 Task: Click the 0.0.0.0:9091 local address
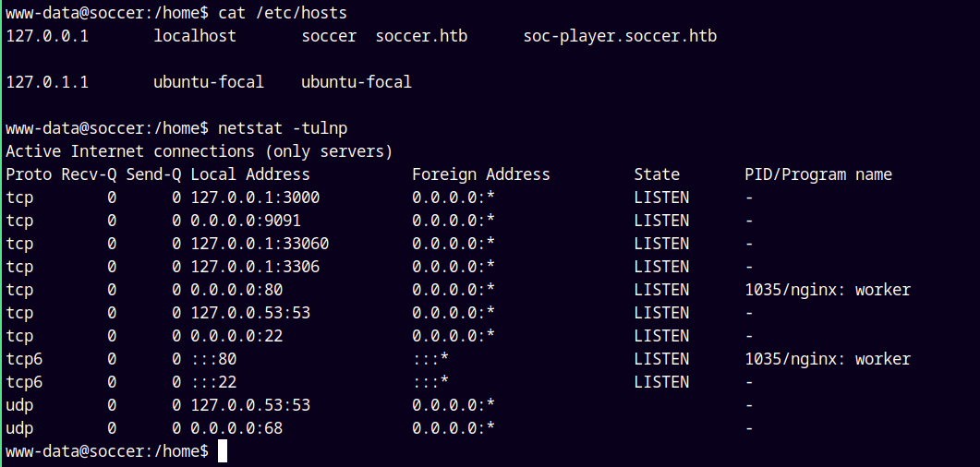(x=246, y=221)
